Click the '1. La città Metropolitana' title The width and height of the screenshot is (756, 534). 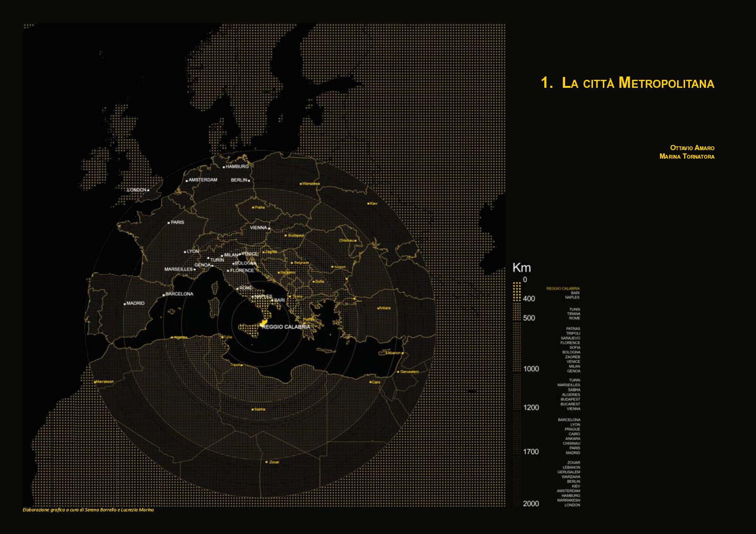[627, 83]
